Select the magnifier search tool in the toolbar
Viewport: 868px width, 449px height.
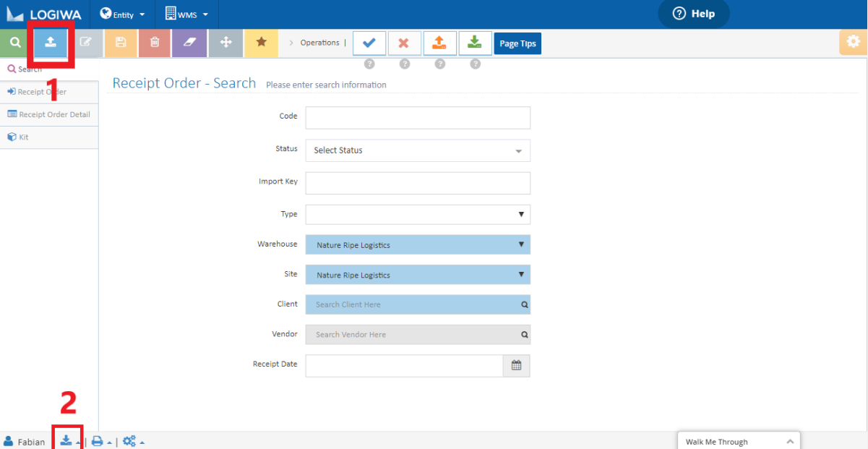click(14, 43)
